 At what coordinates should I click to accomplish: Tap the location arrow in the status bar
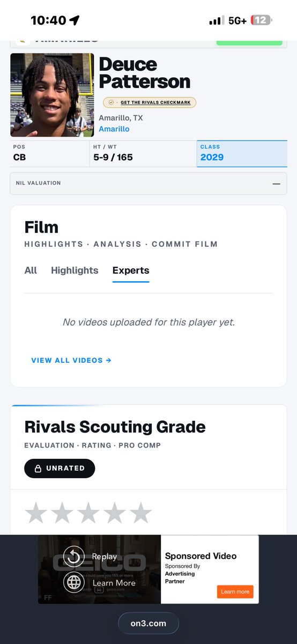[75, 20]
